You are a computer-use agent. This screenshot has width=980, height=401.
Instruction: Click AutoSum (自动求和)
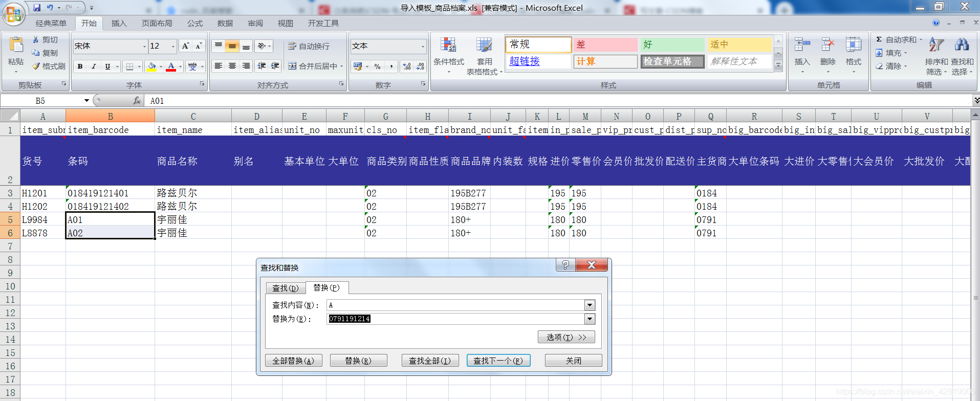point(896,39)
